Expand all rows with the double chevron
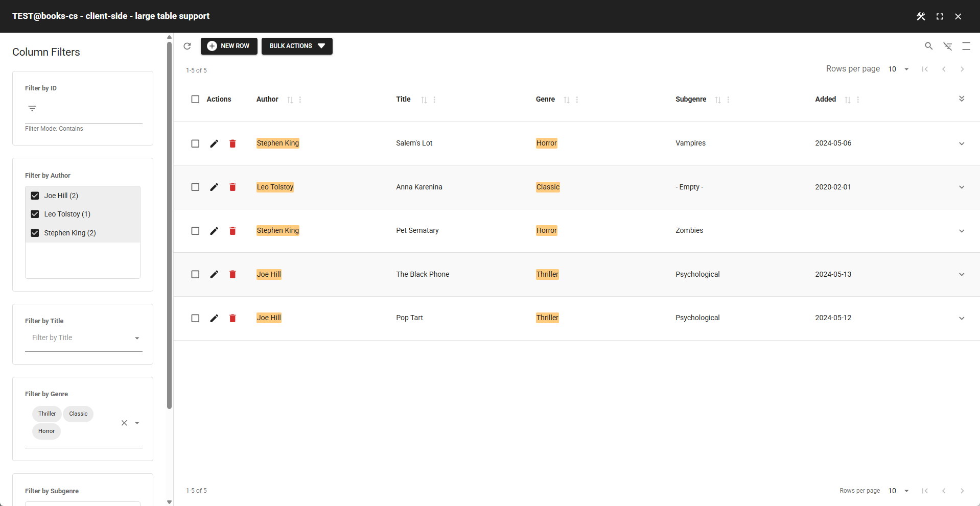The width and height of the screenshot is (980, 506). click(x=962, y=99)
